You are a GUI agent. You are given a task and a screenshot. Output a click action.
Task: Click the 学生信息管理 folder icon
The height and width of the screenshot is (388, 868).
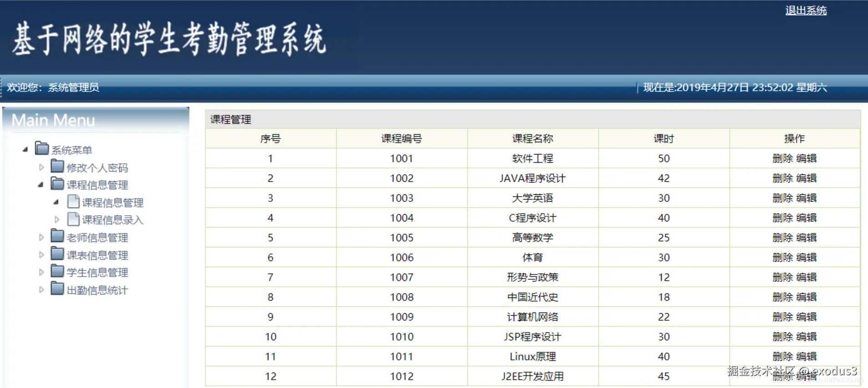[57, 271]
